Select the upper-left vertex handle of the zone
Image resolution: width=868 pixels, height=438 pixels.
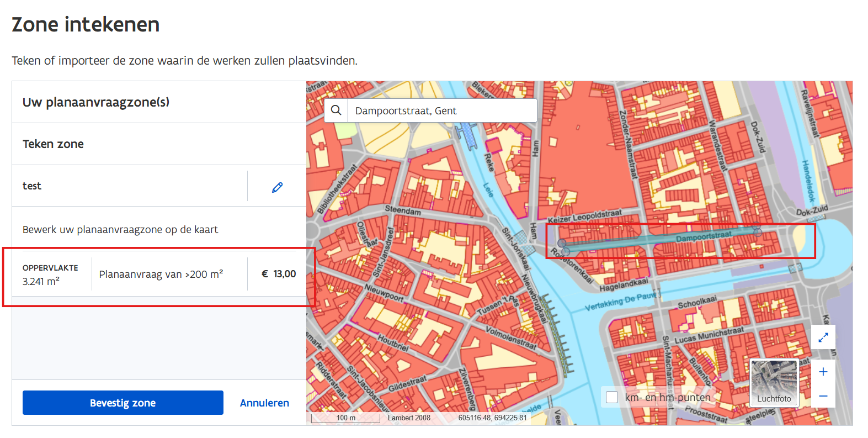[x=562, y=243]
